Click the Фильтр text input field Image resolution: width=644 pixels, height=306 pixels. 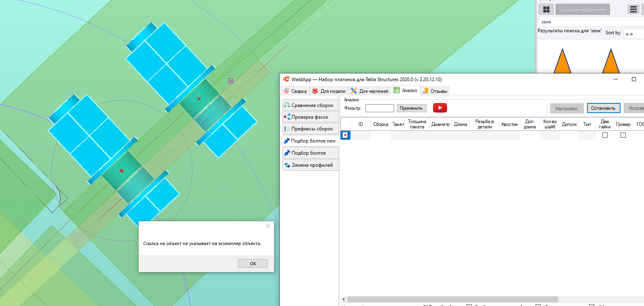[379, 108]
